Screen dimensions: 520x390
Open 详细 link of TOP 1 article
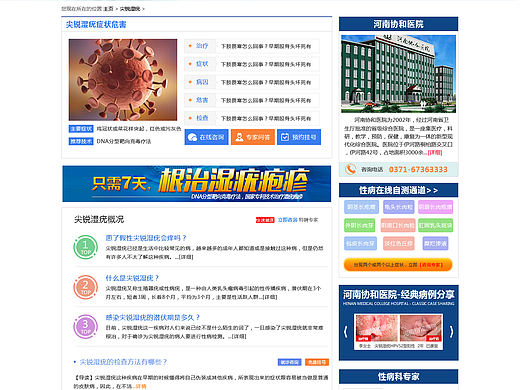click(186, 257)
